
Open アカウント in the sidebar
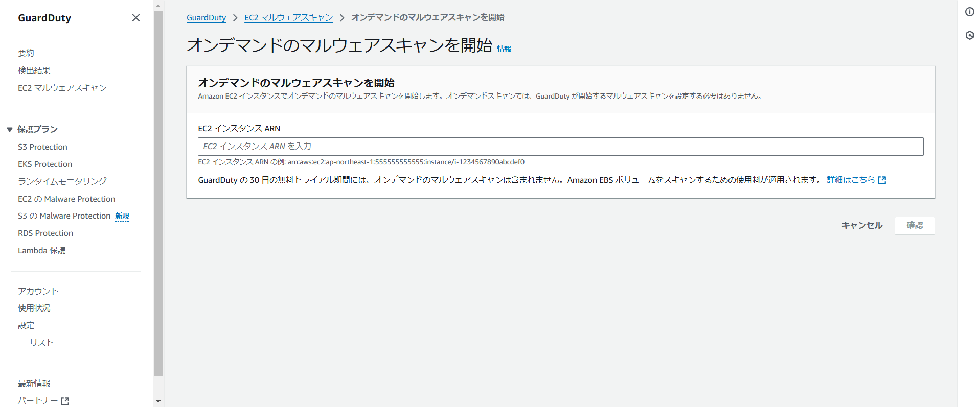point(38,291)
